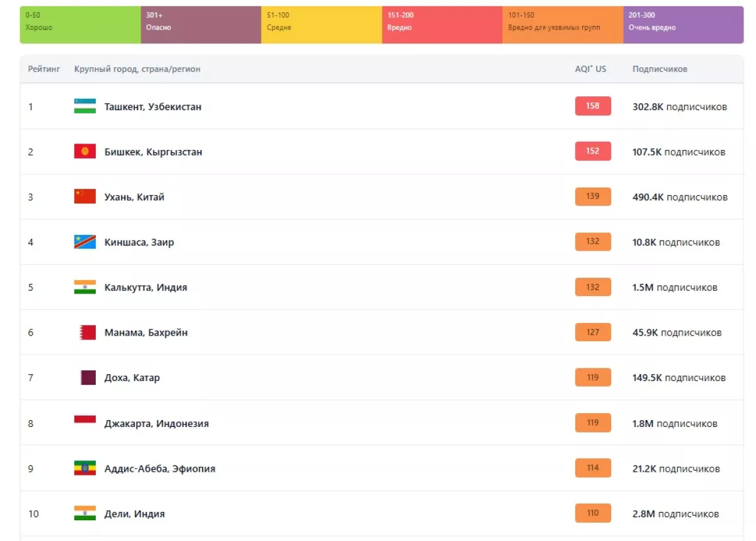
Task: Click the Bahrain flag next to Манама
Action: click(x=88, y=333)
